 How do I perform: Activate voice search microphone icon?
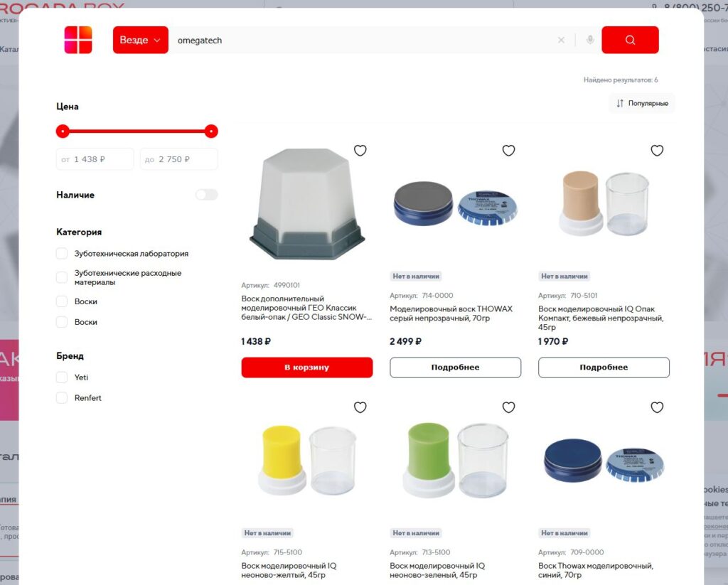[589, 41]
